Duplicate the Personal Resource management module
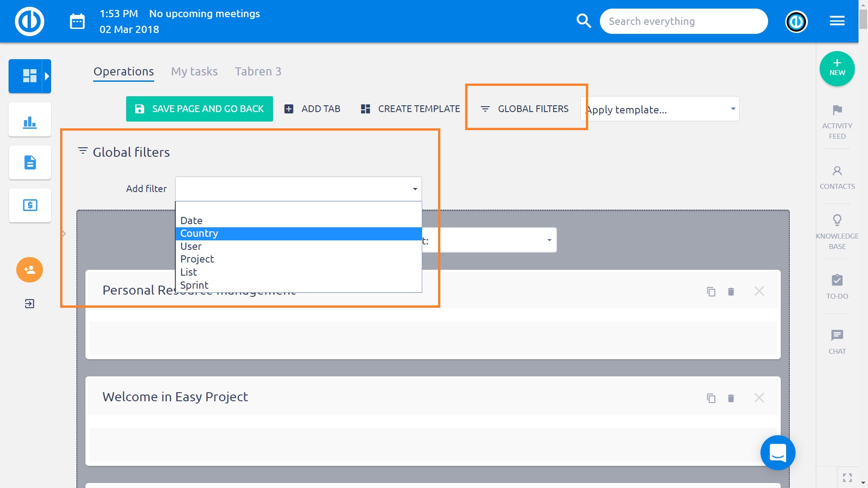The width and height of the screenshot is (868, 488). pyautogui.click(x=711, y=291)
